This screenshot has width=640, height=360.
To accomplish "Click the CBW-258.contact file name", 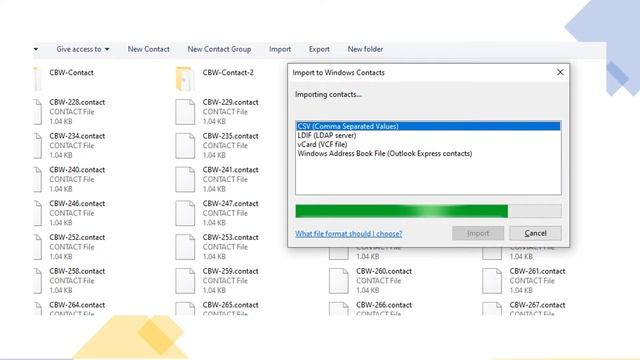I will pos(77,271).
